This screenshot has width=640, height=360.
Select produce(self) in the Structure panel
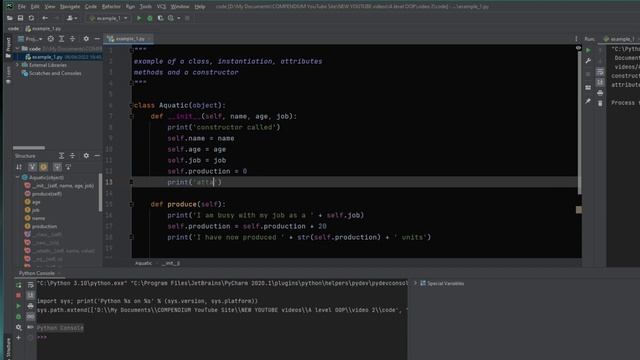43,194
